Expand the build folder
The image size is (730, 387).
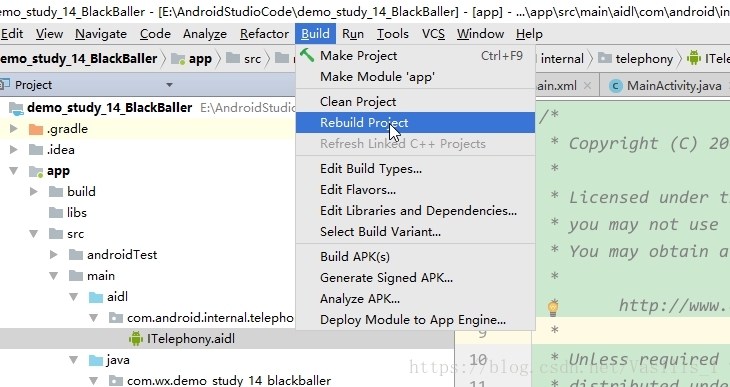[x=34, y=191]
